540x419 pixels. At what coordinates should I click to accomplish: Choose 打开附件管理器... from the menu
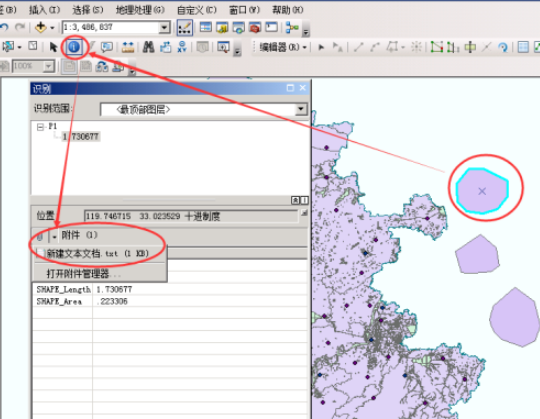(83, 274)
